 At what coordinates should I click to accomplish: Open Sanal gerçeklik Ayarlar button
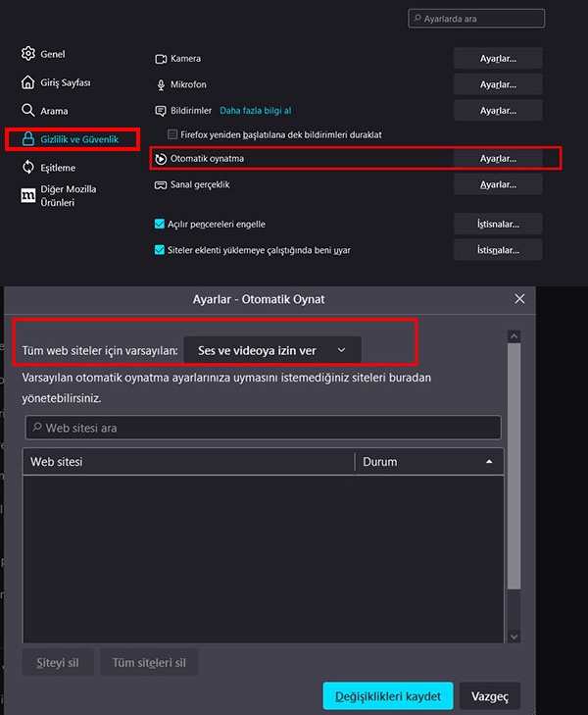click(x=498, y=184)
